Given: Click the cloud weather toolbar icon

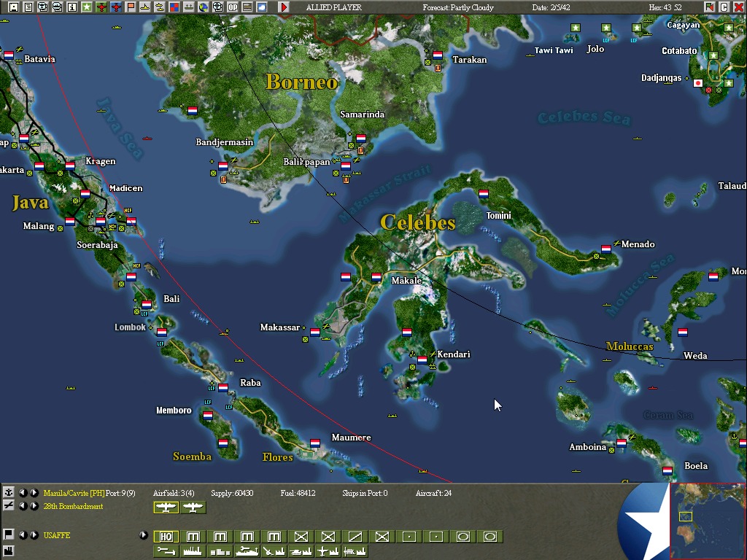Looking at the screenshot, I should click(262, 7).
